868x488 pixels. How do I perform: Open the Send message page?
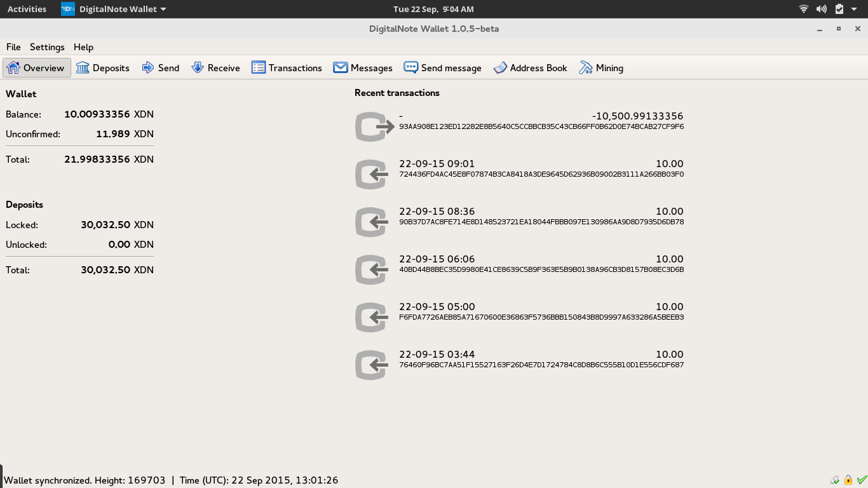point(443,68)
